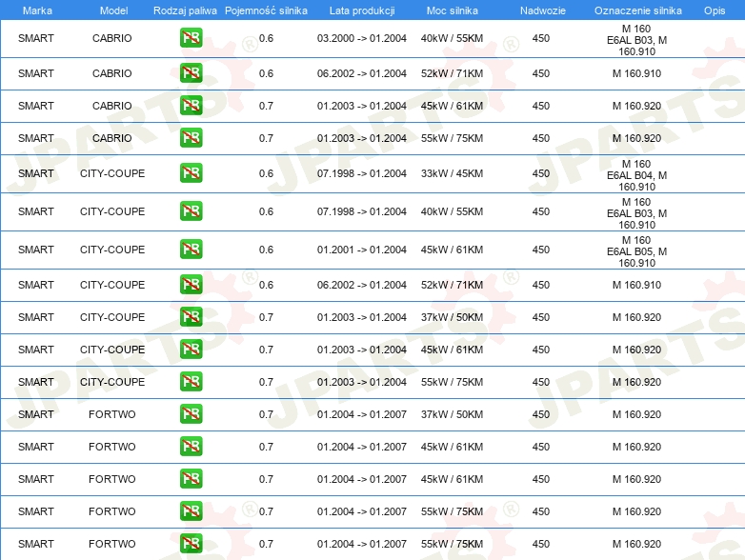Select the 03.2000 -> 01.2004 production date cell
The image size is (745, 560).
coord(362,38)
